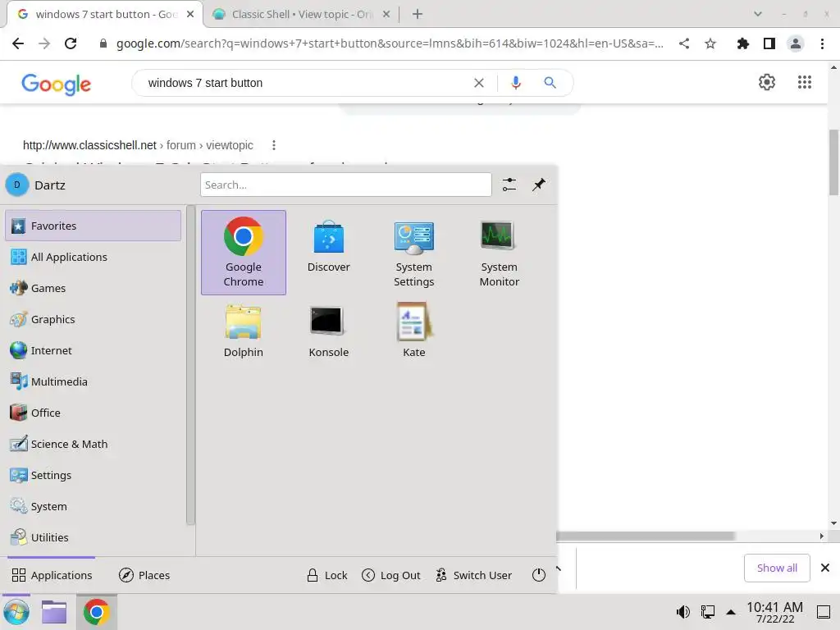Open Chrome extensions puzzle icon
Screen dimensions: 840x630
(x=742, y=43)
